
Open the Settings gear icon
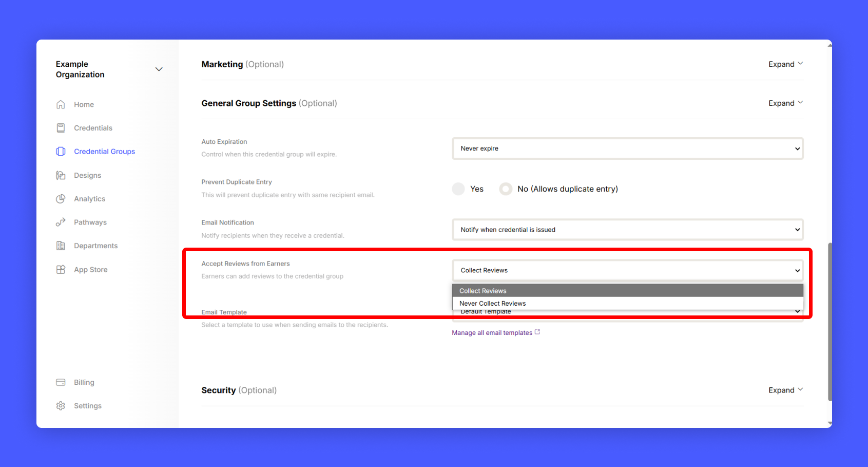pyautogui.click(x=61, y=406)
